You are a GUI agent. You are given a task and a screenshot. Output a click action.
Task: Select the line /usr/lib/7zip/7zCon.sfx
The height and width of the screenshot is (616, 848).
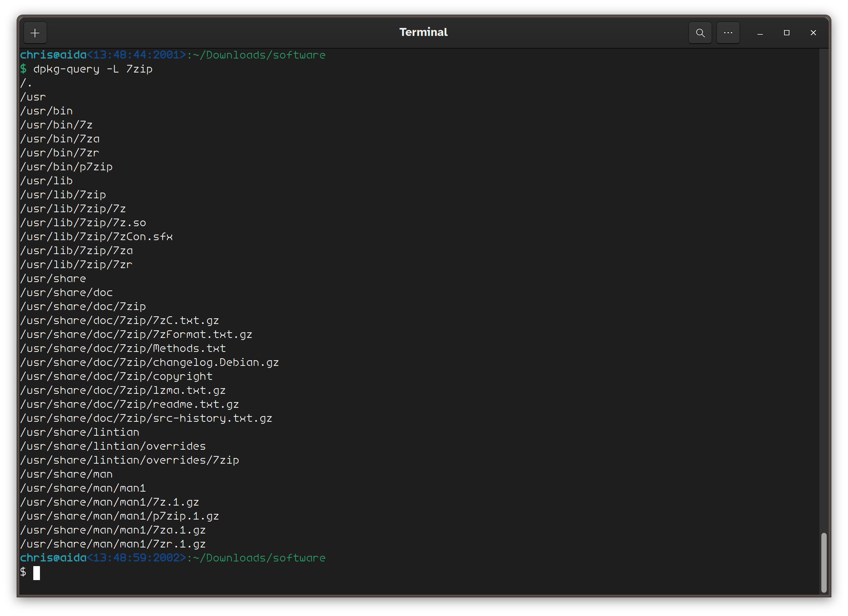pyautogui.click(x=97, y=236)
